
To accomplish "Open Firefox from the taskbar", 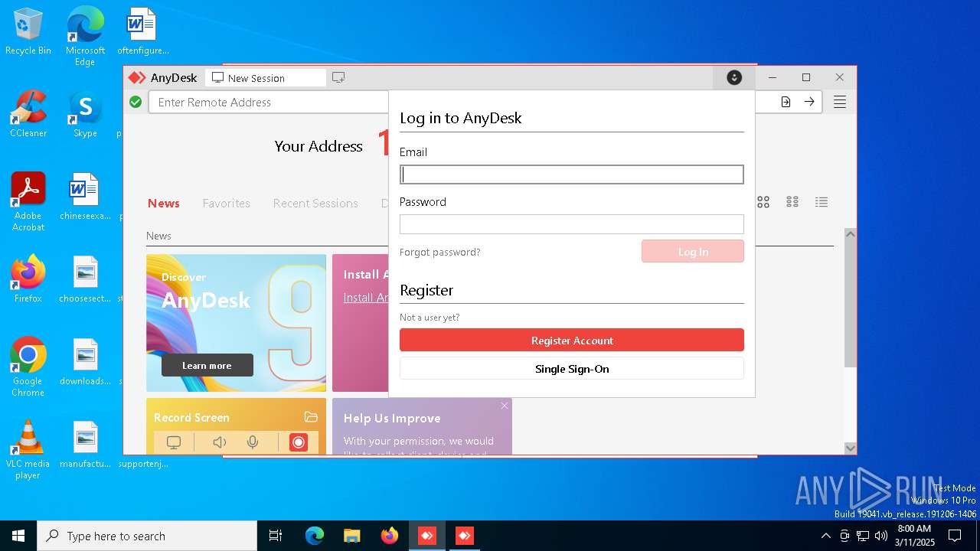I will (x=390, y=536).
